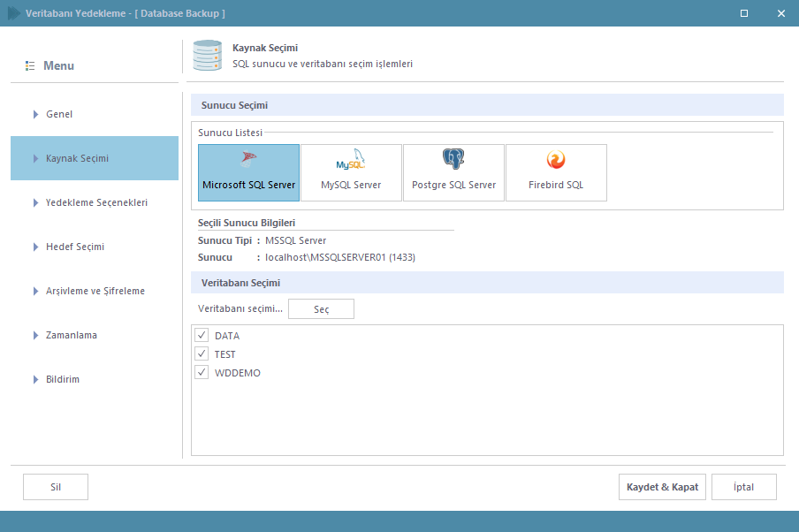Toggle the TEST database checkbox
Screen dimensions: 799x532
[x=202, y=353]
